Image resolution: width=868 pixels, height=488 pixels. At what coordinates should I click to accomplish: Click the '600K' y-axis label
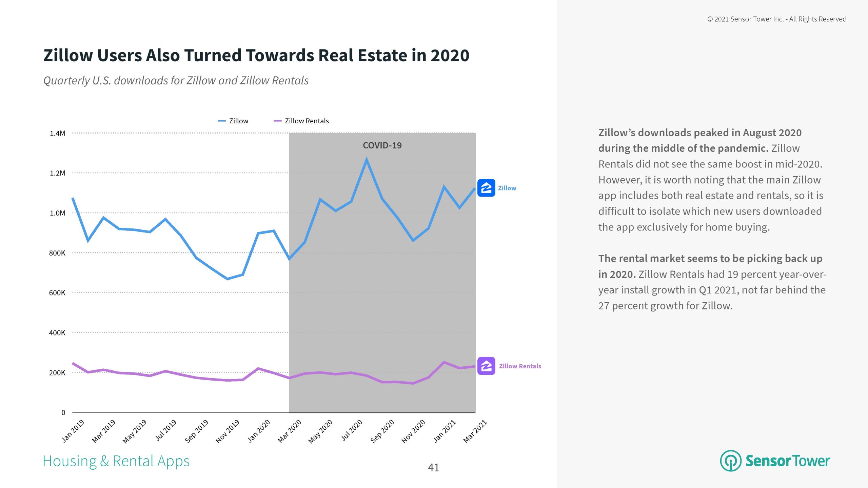pos(57,293)
